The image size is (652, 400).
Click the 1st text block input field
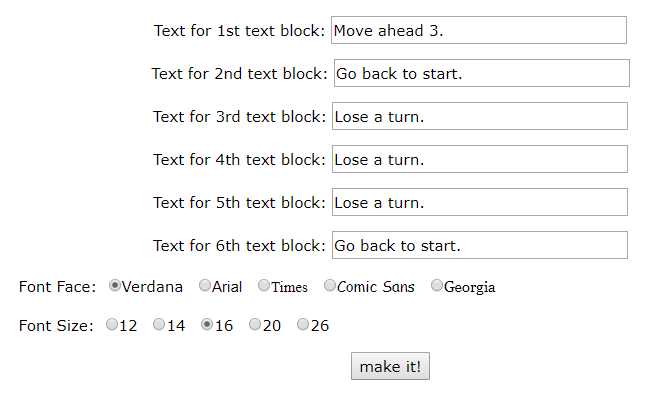click(x=478, y=30)
